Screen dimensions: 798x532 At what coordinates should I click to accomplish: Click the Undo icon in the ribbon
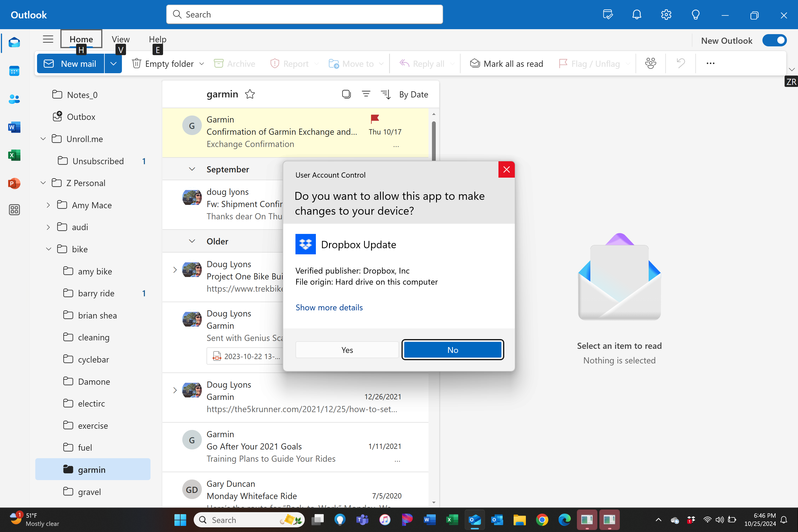[681, 64]
